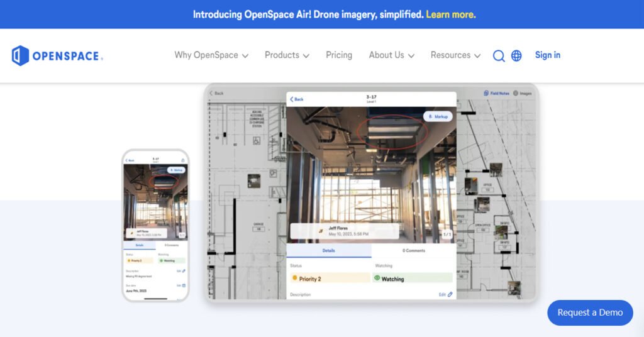Expand the Why OpenSpace menu

click(211, 55)
